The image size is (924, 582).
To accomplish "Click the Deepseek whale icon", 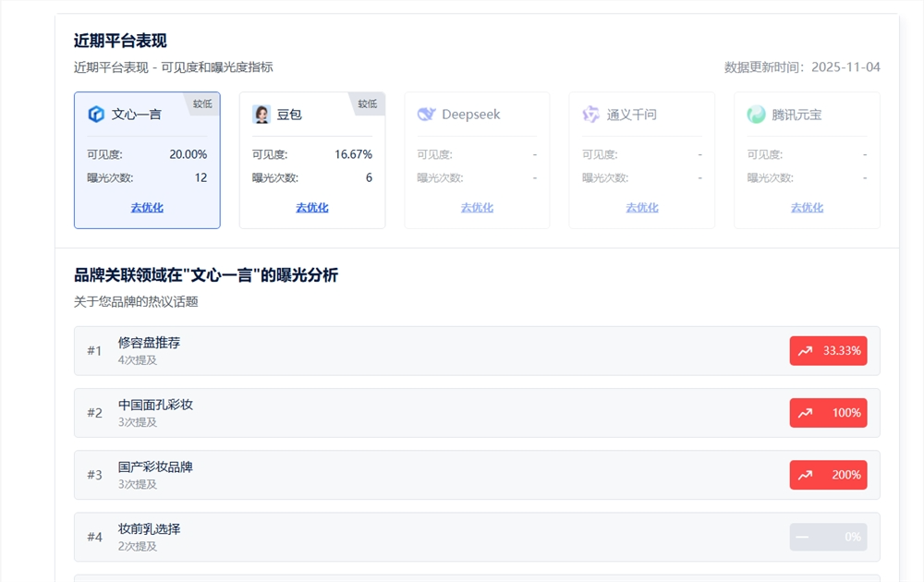I will coord(427,114).
